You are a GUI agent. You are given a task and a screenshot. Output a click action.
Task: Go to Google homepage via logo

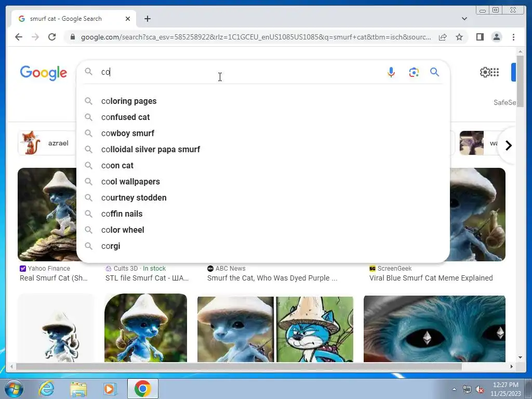pyautogui.click(x=44, y=73)
